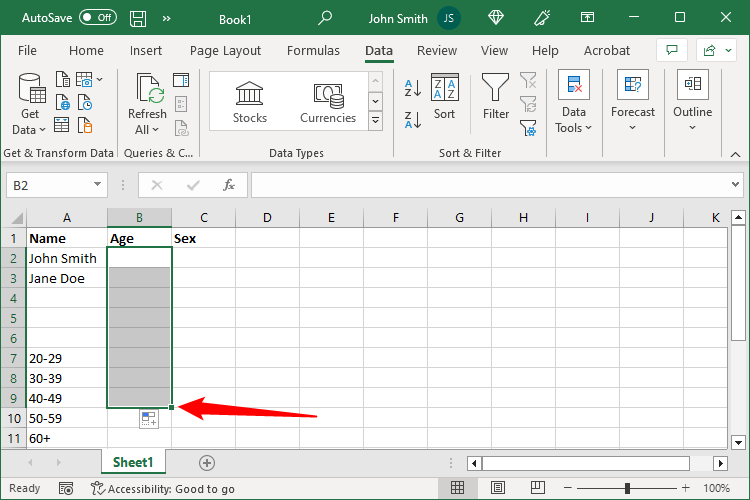This screenshot has height=500, width=750.
Task: Click the From Picture icon
Action: pos(84,79)
